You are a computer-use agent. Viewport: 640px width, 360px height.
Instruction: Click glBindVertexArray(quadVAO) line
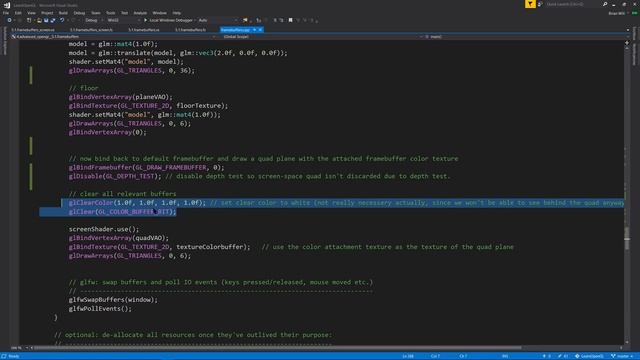(118, 238)
